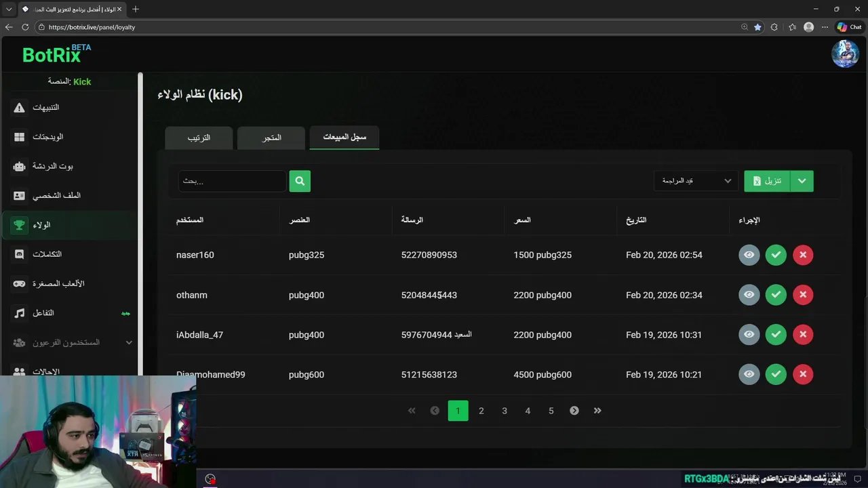The width and height of the screenshot is (868, 488).
Task: Open a new browser tab
Action: [x=136, y=9]
